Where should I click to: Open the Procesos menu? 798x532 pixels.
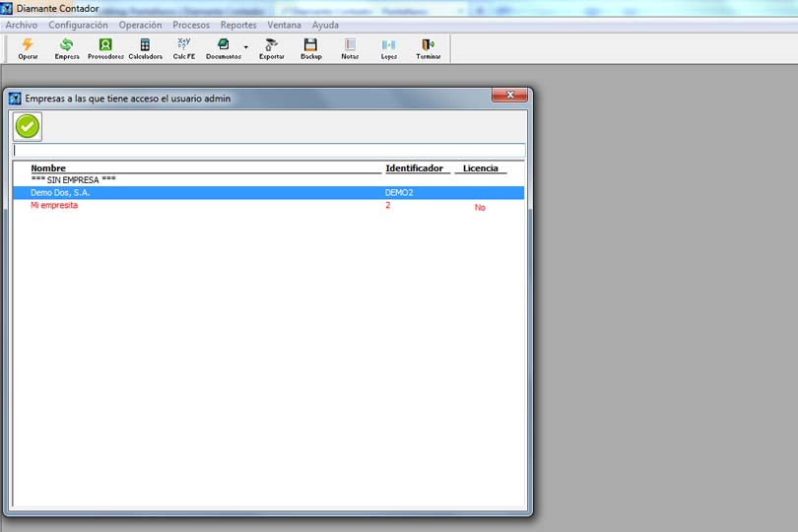191,25
